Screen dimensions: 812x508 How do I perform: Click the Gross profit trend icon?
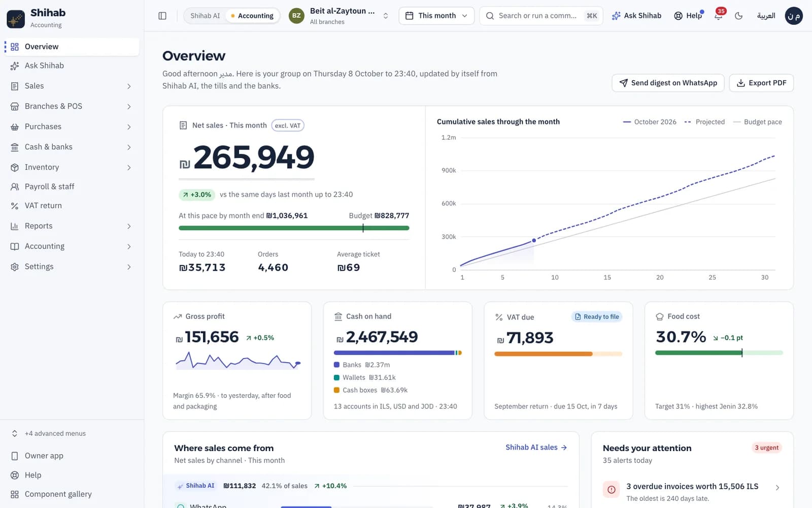(x=178, y=316)
